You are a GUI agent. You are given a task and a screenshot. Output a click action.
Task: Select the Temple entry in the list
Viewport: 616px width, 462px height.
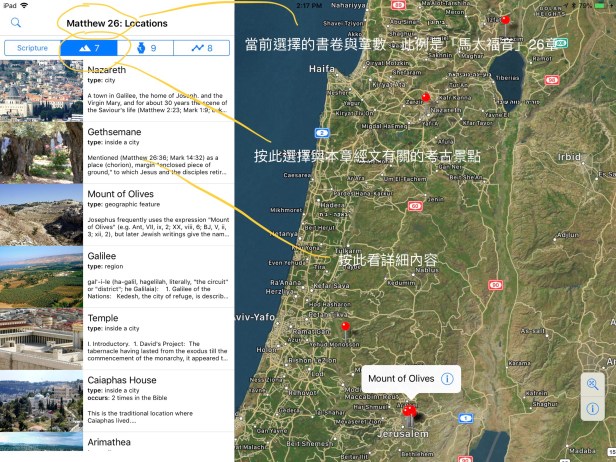[157, 338]
